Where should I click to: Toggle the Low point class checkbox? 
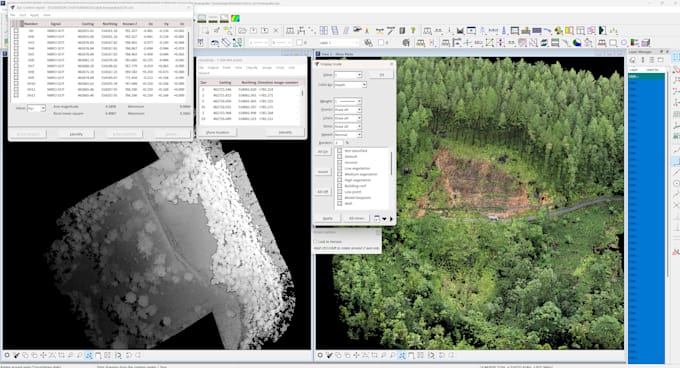pos(340,192)
